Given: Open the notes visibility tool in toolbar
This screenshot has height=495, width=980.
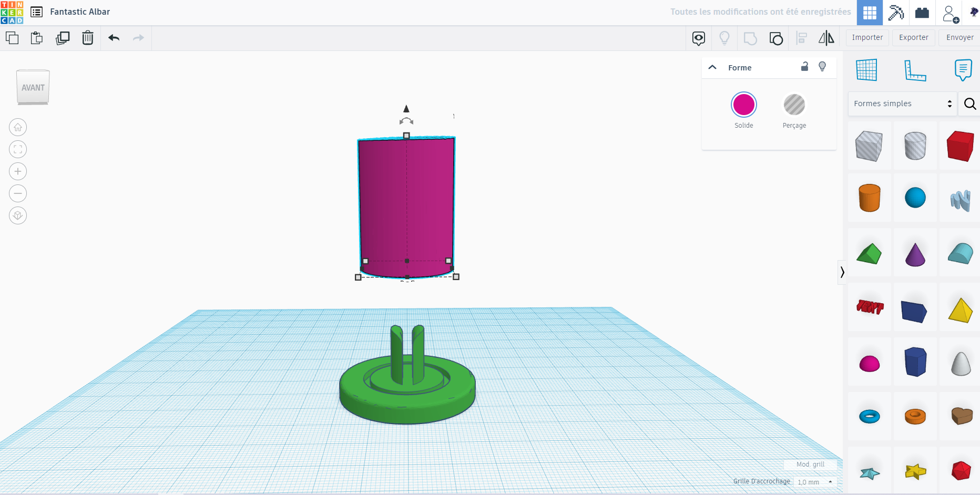Looking at the screenshot, I should pyautogui.click(x=699, y=38).
